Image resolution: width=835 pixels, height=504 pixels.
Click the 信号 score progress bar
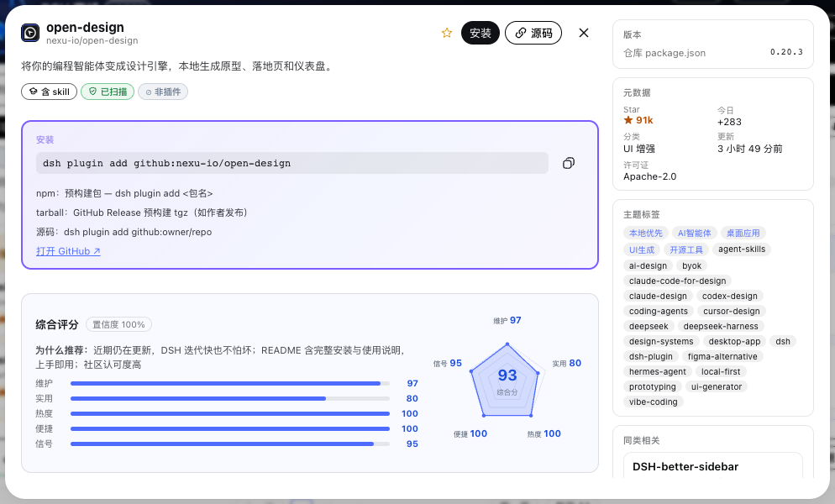pyautogui.click(x=230, y=444)
